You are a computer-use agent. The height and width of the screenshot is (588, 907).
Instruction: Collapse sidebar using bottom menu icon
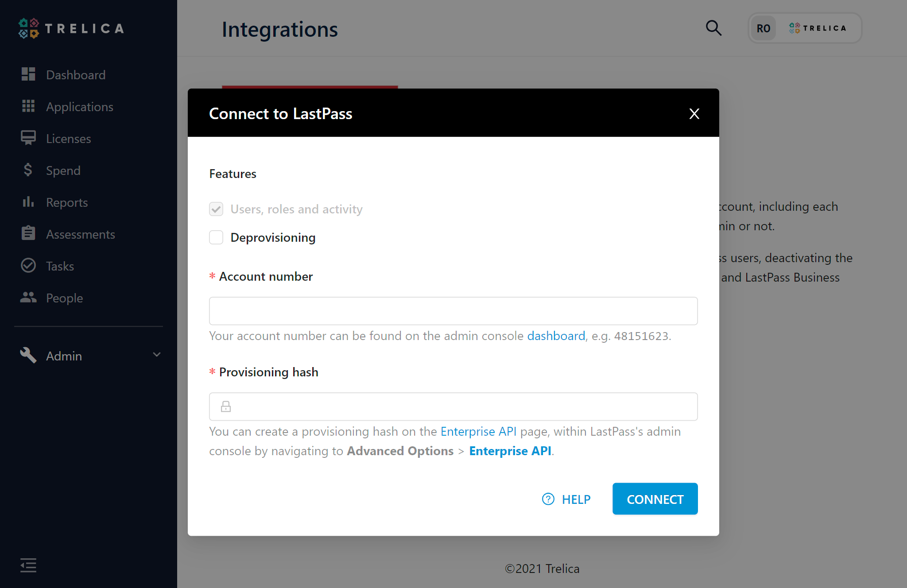28,565
